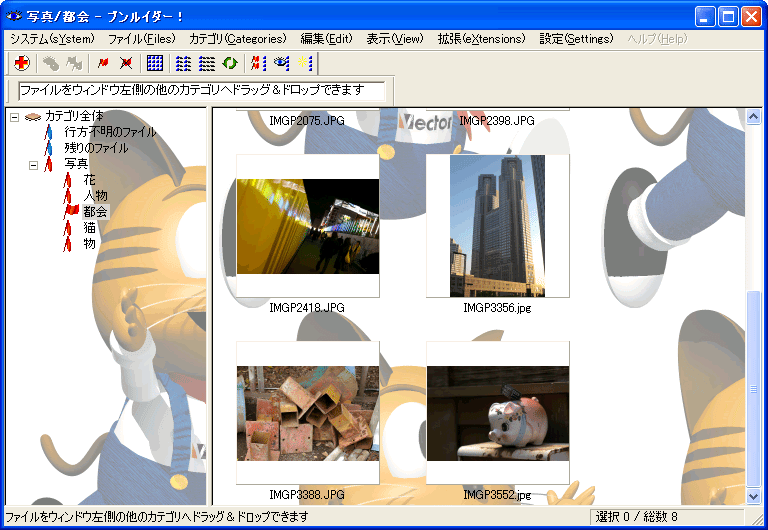Switch to blue grid thumbnail view icon
This screenshot has height=530, width=768.
(x=155, y=63)
